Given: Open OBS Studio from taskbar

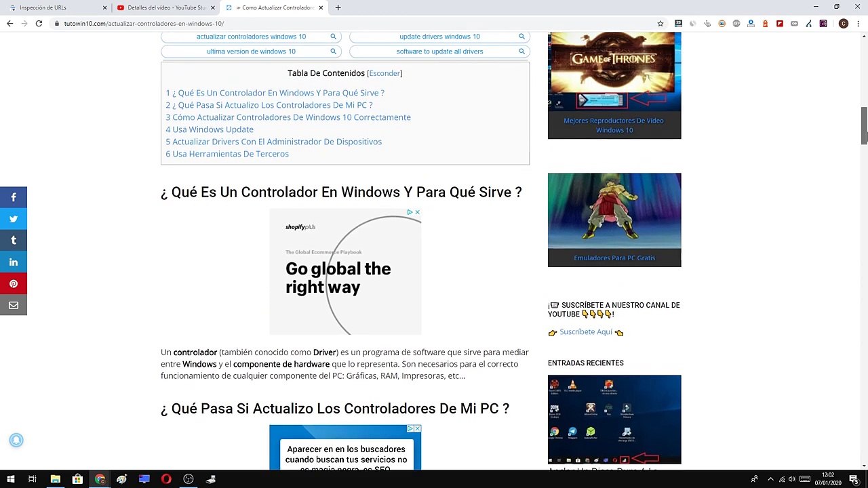Looking at the screenshot, I should 189,479.
